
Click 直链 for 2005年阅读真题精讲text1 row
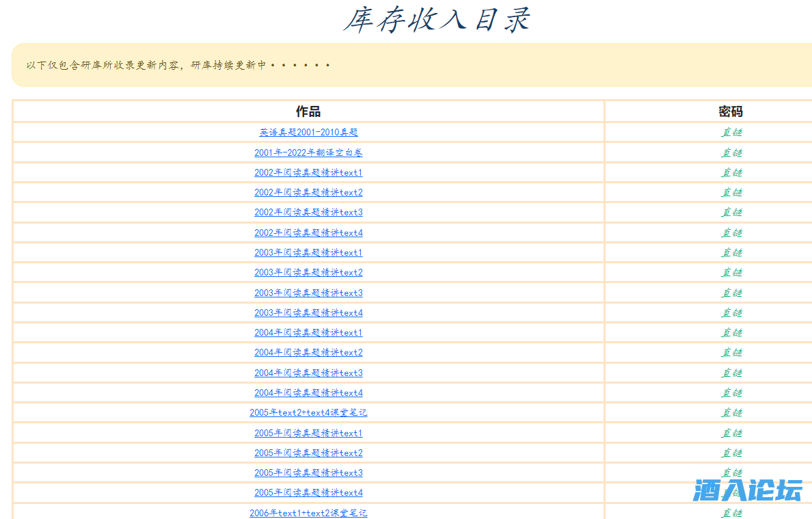point(731,433)
